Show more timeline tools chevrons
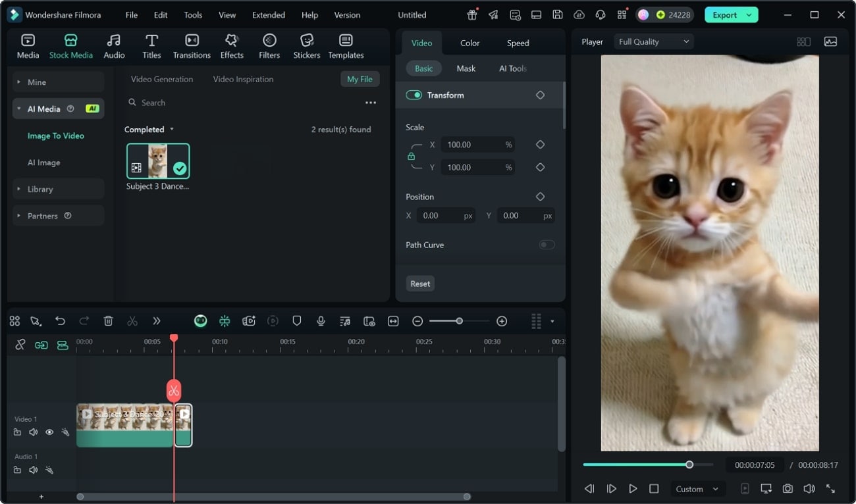 tap(157, 321)
